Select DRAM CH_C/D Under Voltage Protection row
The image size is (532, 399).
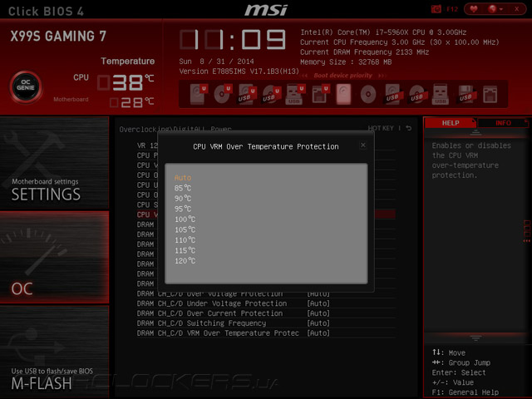[x=266, y=303]
